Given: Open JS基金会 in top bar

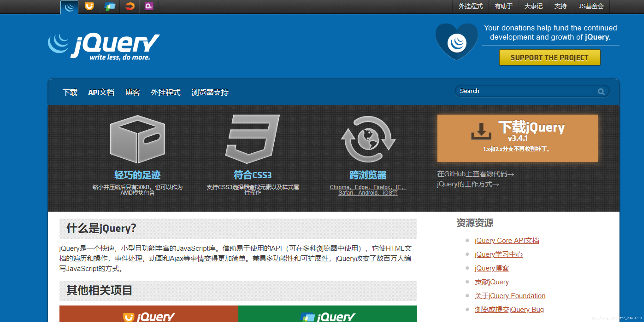Looking at the screenshot, I should 591,6.
